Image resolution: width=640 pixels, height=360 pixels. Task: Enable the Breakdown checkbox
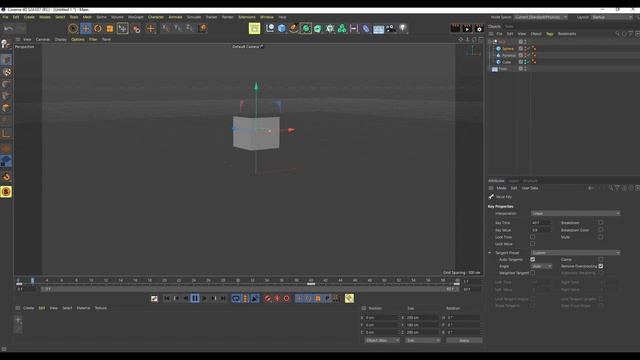(x=600, y=222)
